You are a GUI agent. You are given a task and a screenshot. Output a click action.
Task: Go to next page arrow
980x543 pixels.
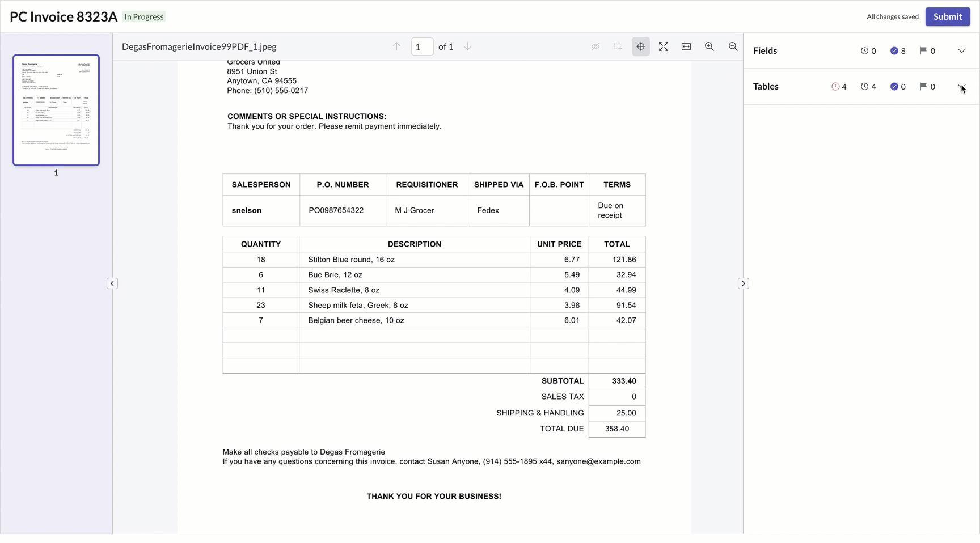pyautogui.click(x=467, y=46)
